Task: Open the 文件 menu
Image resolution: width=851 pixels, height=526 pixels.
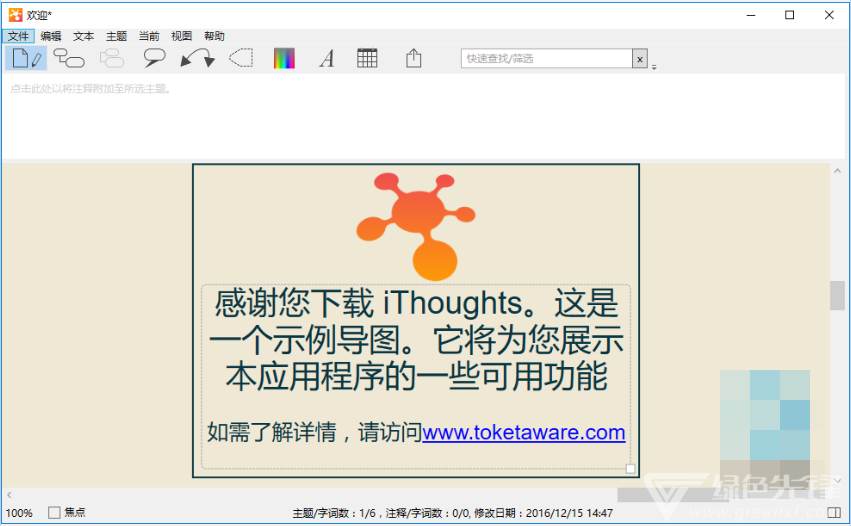Action: point(18,36)
